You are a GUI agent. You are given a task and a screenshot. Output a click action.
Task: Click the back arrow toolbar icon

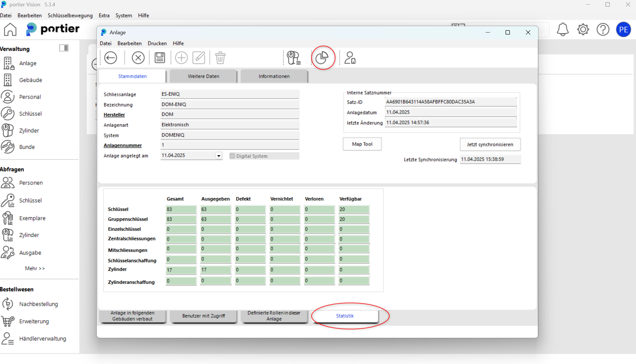(x=111, y=58)
